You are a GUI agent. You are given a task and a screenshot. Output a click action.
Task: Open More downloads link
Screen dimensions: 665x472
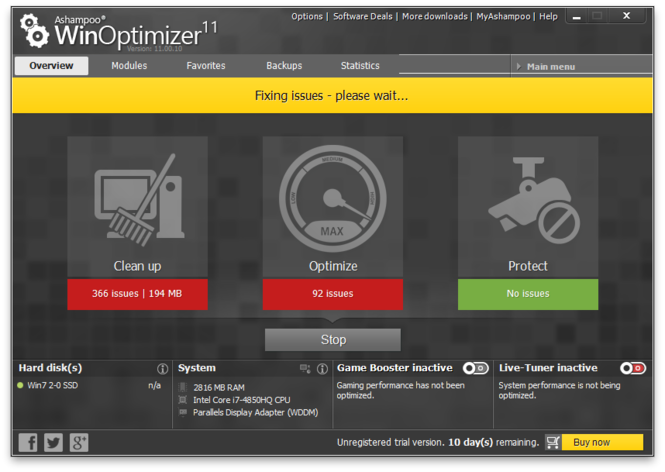point(435,17)
